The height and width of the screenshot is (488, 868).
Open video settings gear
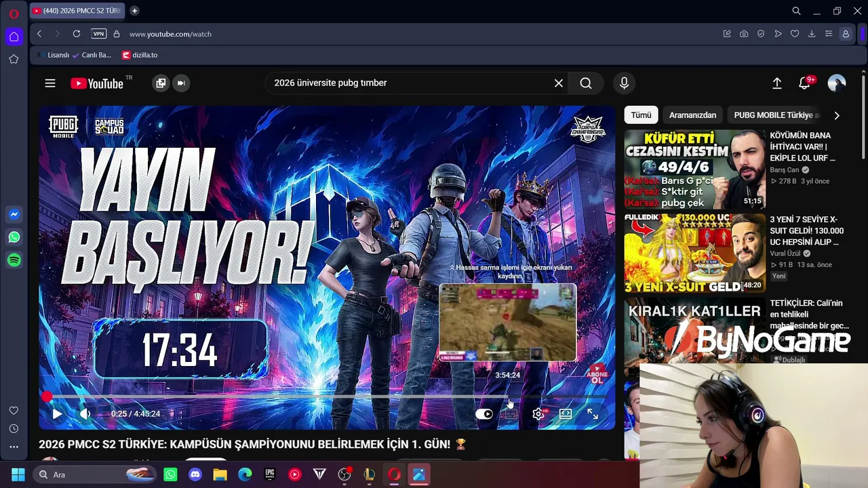[538, 413]
